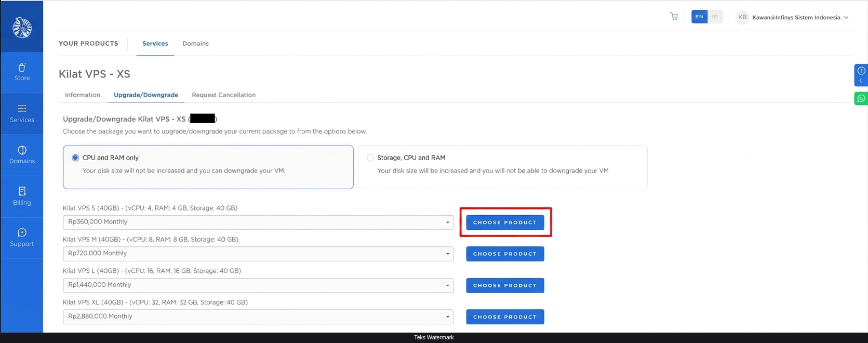Click the YOUR PRODUCTS label
Image resolution: width=868 pixels, height=343 pixels.
tap(88, 44)
